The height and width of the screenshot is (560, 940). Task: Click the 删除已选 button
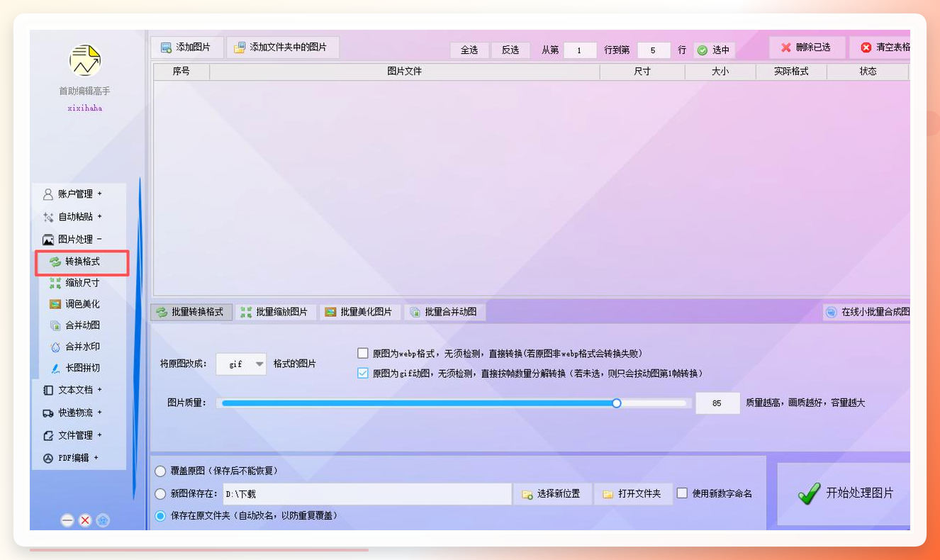click(807, 47)
